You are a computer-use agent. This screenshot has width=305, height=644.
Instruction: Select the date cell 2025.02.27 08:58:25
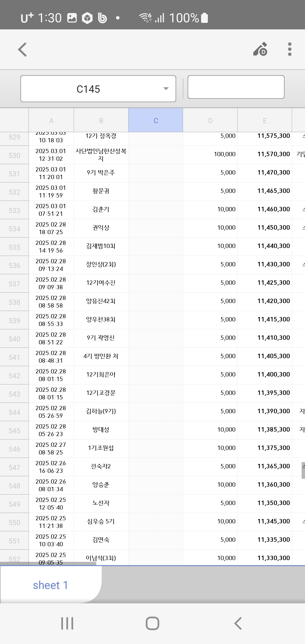click(51, 449)
